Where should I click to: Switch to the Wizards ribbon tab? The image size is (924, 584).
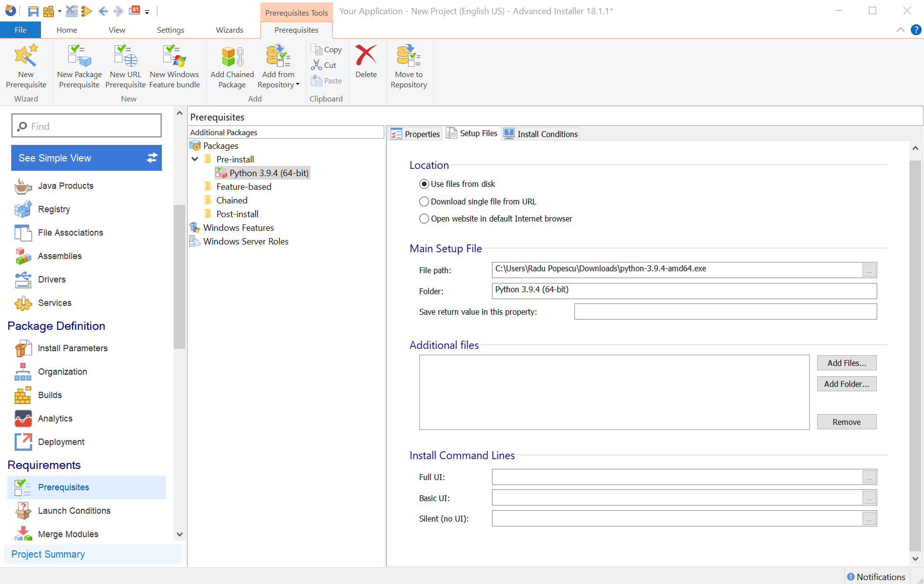[x=230, y=30]
